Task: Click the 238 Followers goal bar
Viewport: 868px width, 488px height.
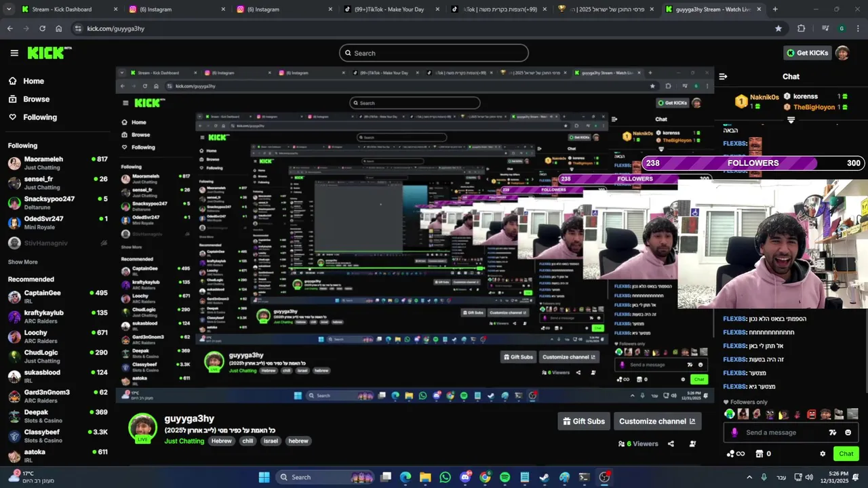Action: click(x=753, y=163)
